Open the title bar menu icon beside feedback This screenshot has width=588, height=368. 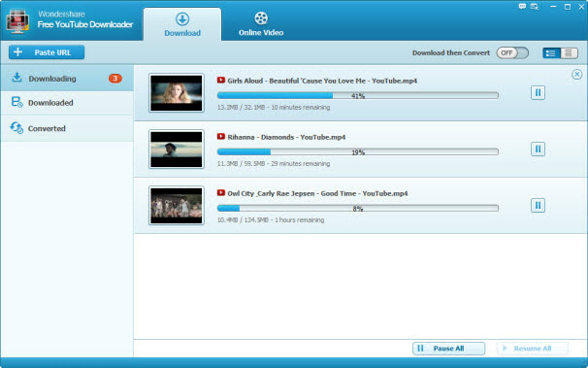[535, 7]
